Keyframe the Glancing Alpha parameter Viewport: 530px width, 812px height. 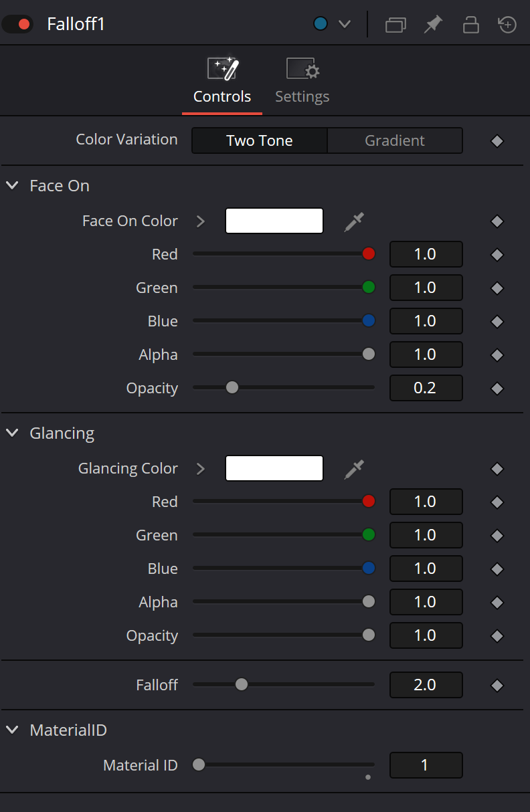pos(497,603)
